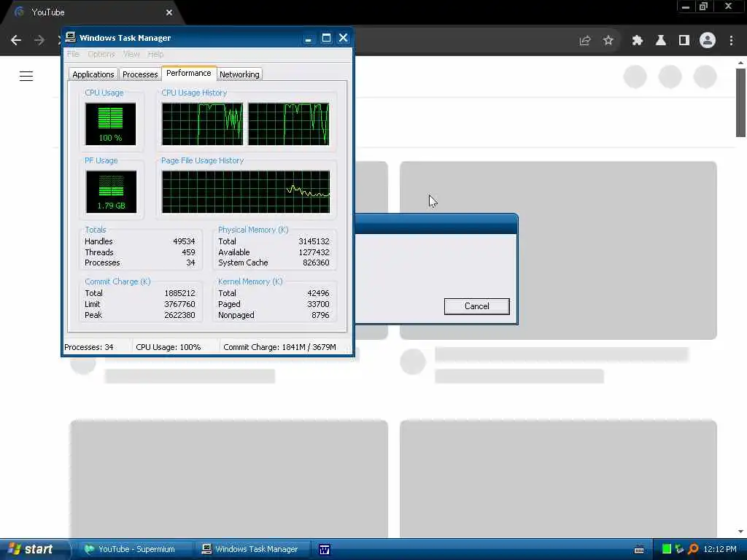Image resolution: width=747 pixels, height=560 pixels.
Task: Open the profile avatar icon
Action: pos(708,41)
